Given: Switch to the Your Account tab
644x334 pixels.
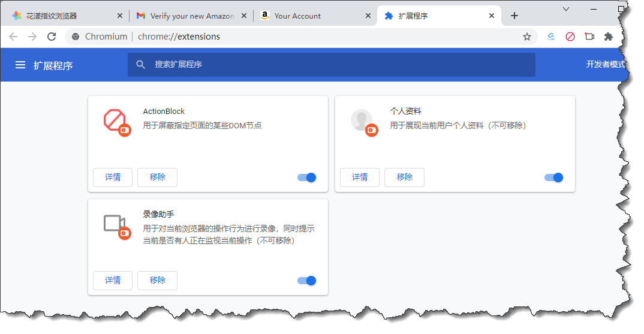Looking at the screenshot, I should (x=315, y=16).
